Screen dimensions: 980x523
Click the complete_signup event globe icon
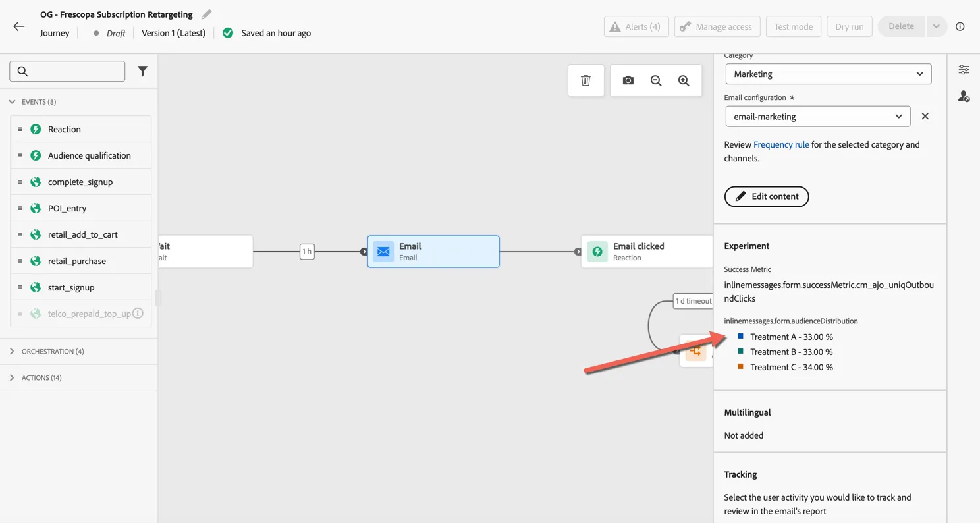(36, 182)
